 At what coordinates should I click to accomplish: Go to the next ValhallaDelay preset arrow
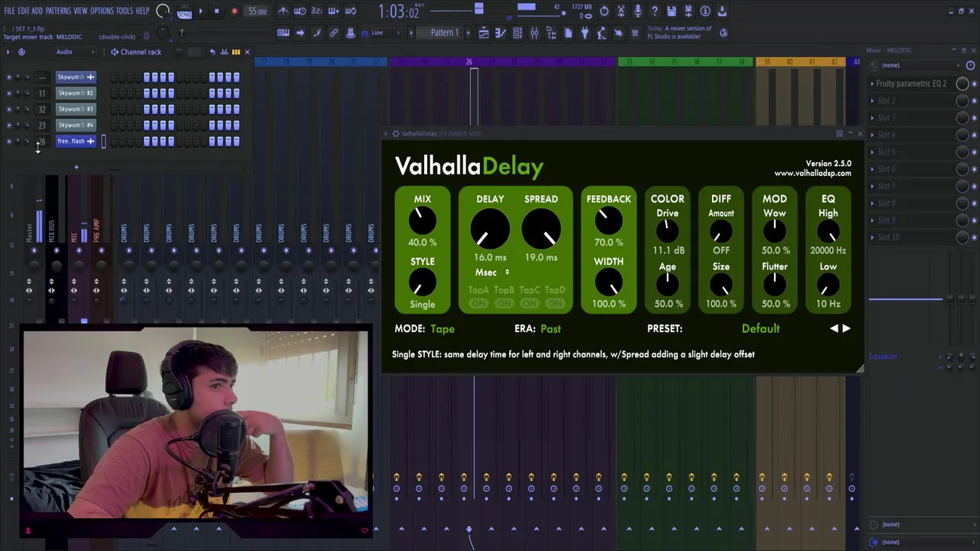[x=846, y=328]
